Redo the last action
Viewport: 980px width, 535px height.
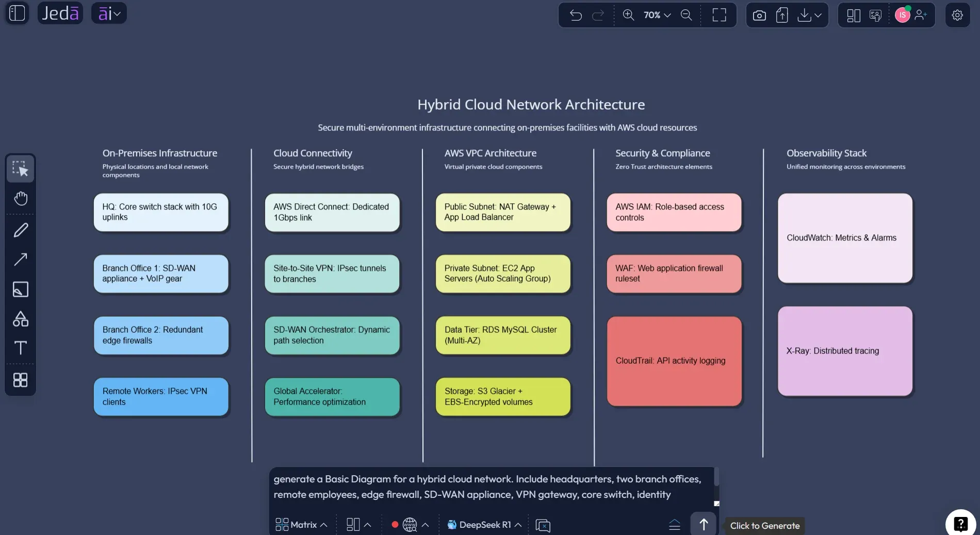(598, 15)
